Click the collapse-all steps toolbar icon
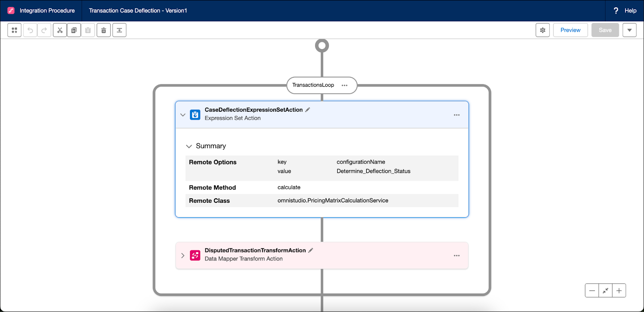This screenshot has width=644, height=312. (120, 30)
